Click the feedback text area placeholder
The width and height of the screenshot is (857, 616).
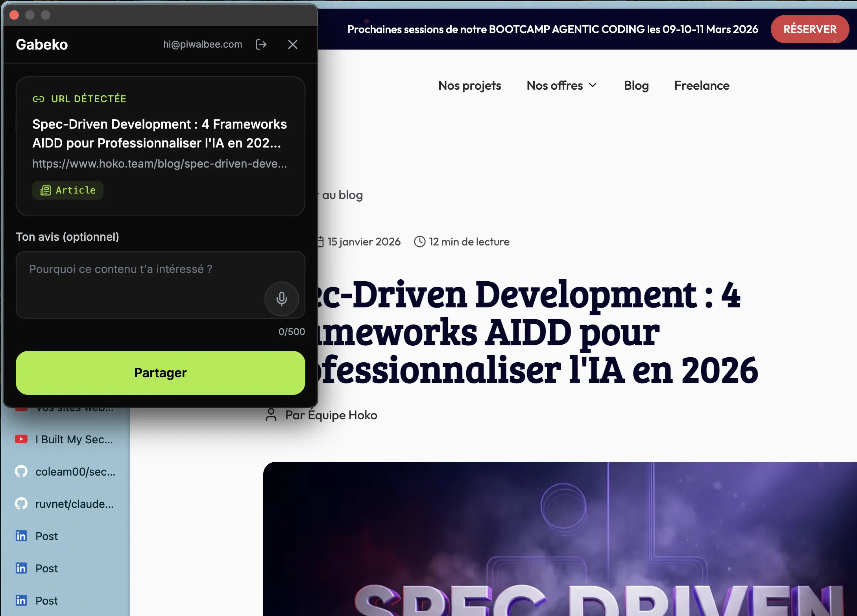(x=120, y=269)
